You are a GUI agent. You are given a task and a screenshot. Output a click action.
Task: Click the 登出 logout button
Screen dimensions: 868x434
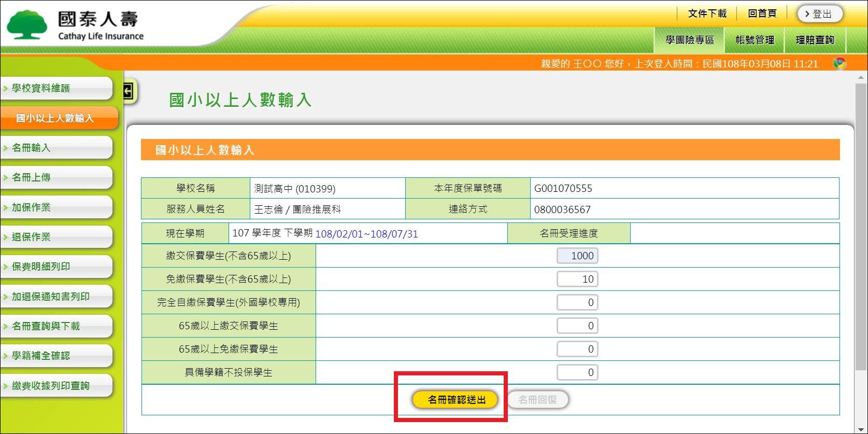[x=819, y=14]
